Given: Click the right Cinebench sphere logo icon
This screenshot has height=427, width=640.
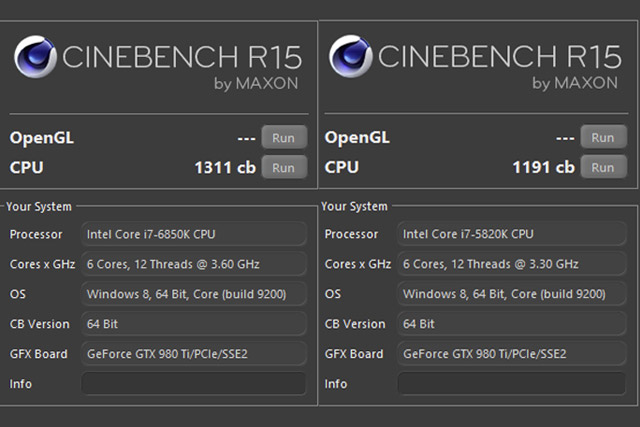Looking at the screenshot, I should tap(351, 57).
